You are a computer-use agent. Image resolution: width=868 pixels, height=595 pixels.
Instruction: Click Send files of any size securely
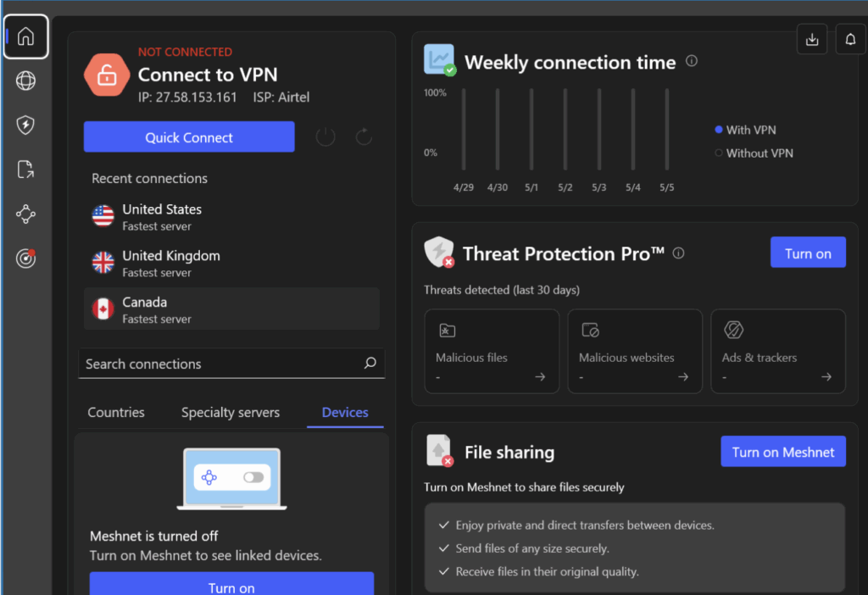tap(532, 548)
